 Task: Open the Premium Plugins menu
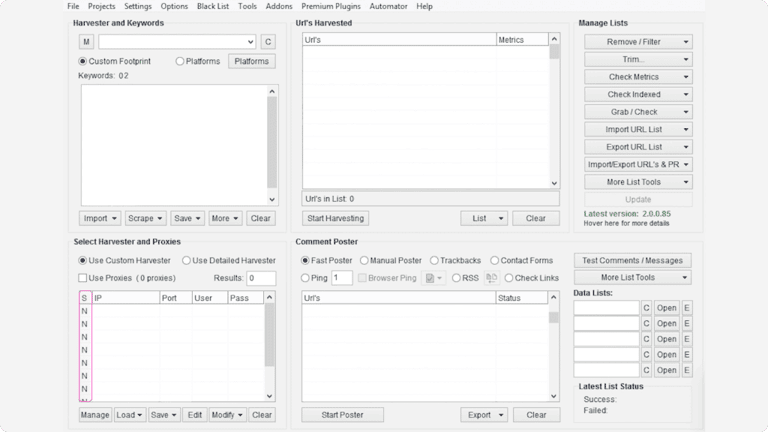click(331, 6)
